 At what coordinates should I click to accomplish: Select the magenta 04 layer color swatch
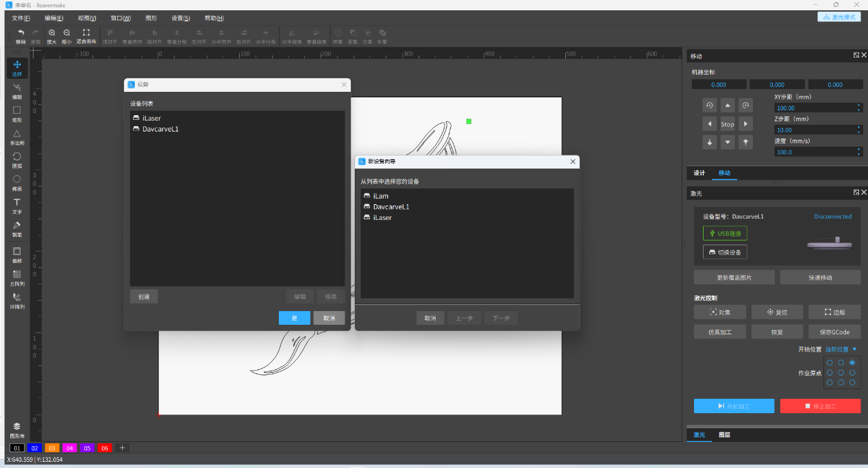point(70,448)
